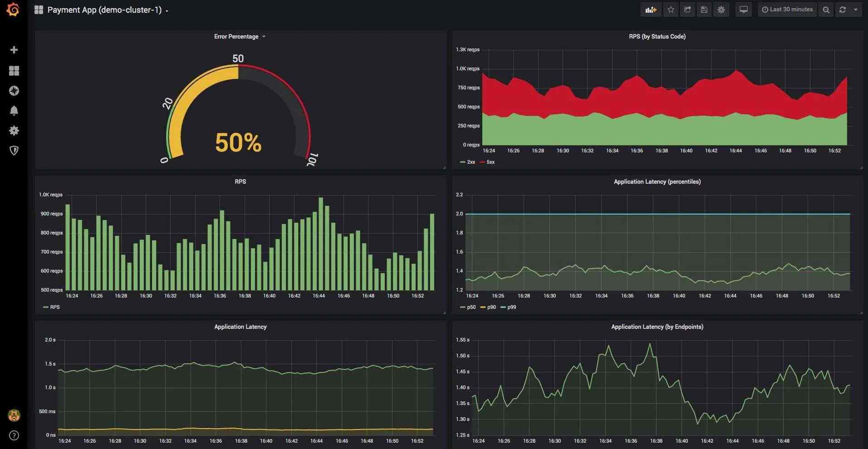Open the Alerting bell icon

14,111
